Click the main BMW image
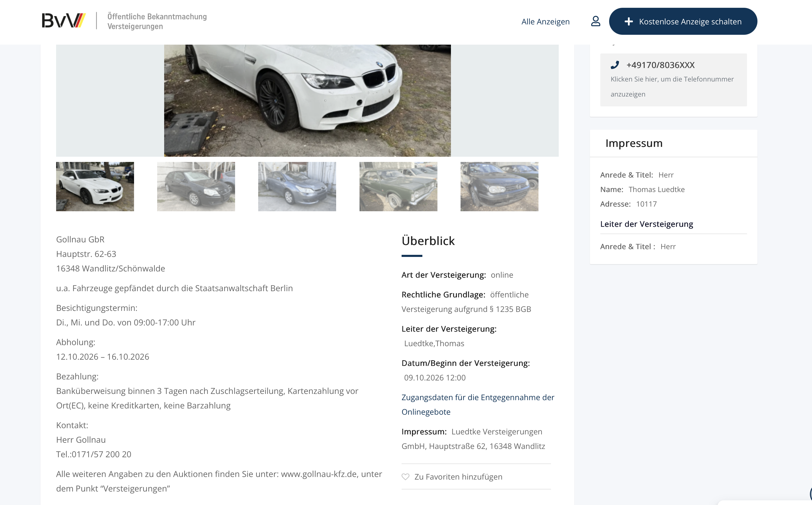Viewport: 812px width, 505px height. pyautogui.click(x=307, y=100)
